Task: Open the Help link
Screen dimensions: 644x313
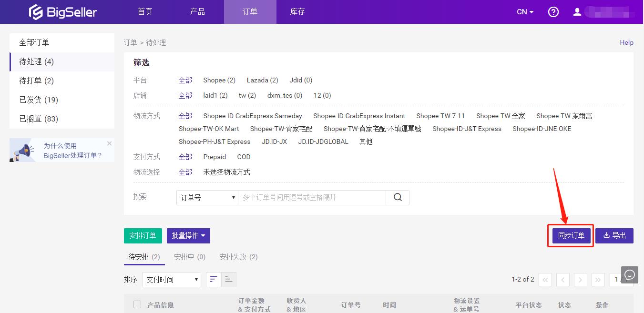Action: (x=626, y=43)
